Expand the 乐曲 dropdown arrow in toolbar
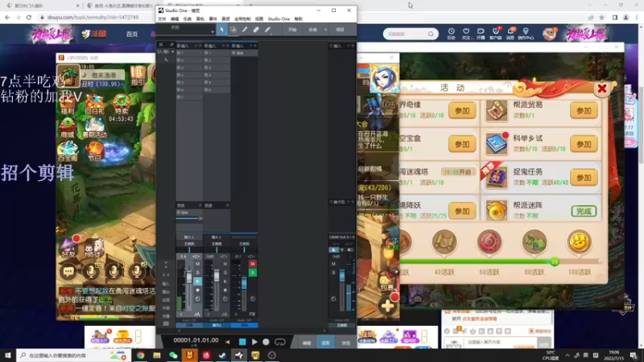The image size is (644, 362). (x=326, y=30)
